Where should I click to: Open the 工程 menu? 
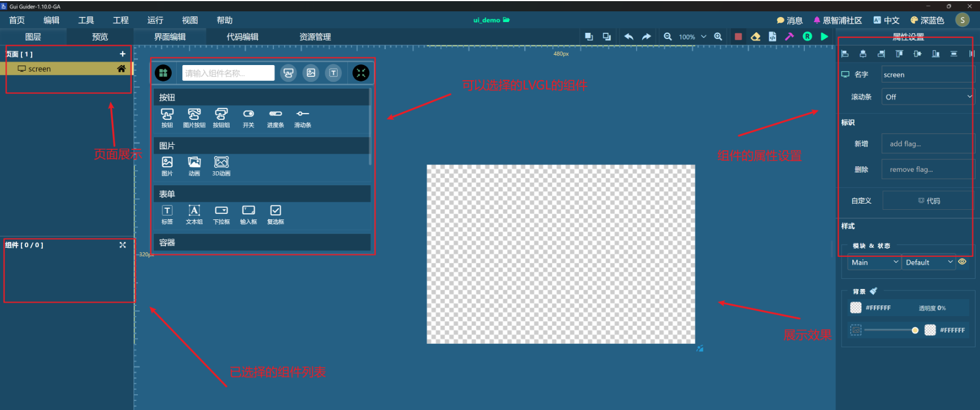[120, 20]
